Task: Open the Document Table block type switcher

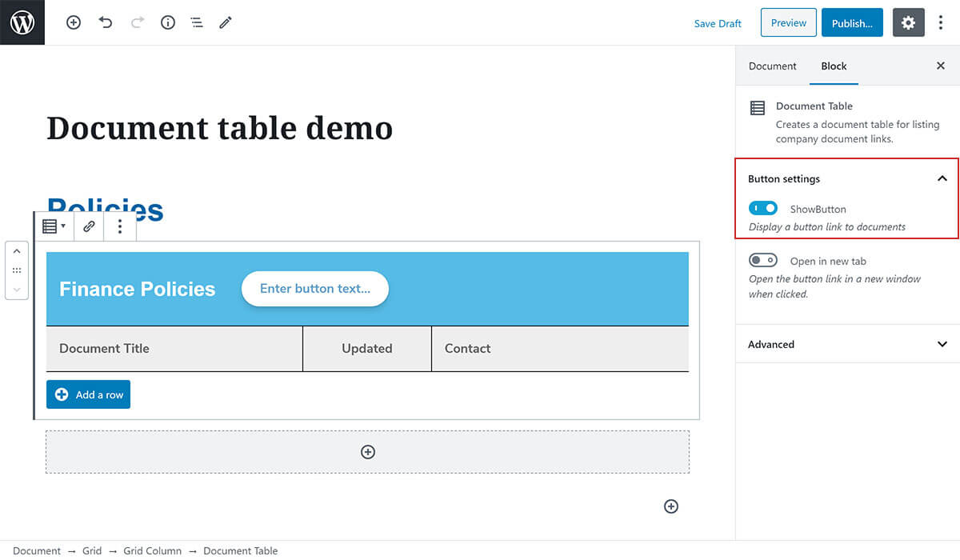Action: [54, 226]
